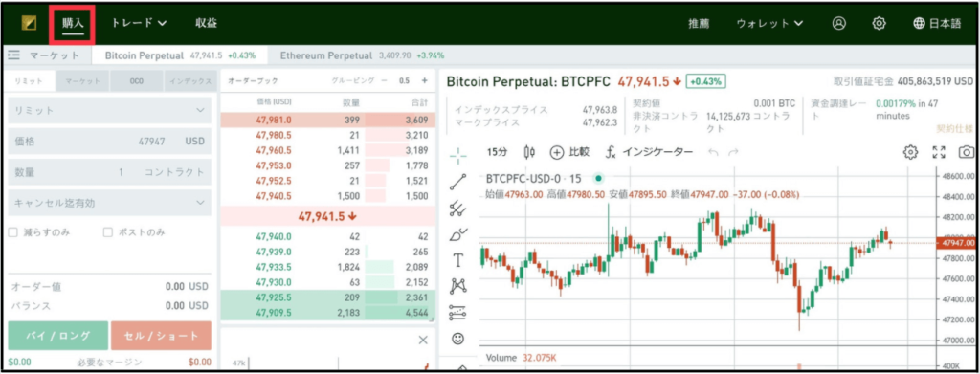The image size is (980, 374).
Task: Increase order book grouping with plus
Action: pos(424,80)
